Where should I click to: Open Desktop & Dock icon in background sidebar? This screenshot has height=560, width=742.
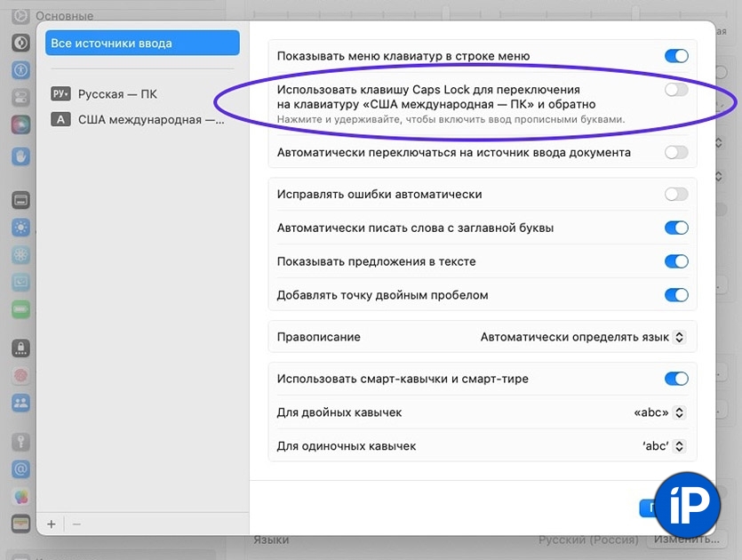click(x=20, y=200)
